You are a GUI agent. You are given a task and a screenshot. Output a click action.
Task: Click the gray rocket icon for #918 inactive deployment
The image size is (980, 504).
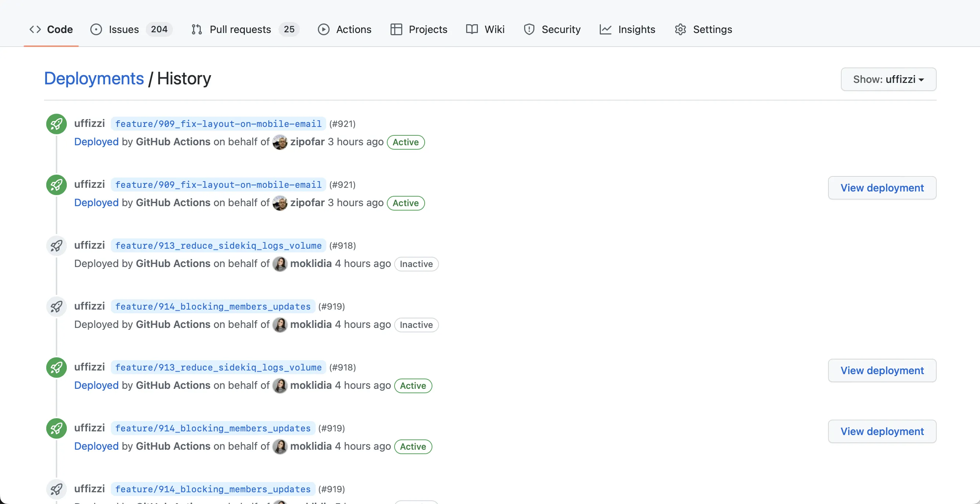pyautogui.click(x=56, y=245)
